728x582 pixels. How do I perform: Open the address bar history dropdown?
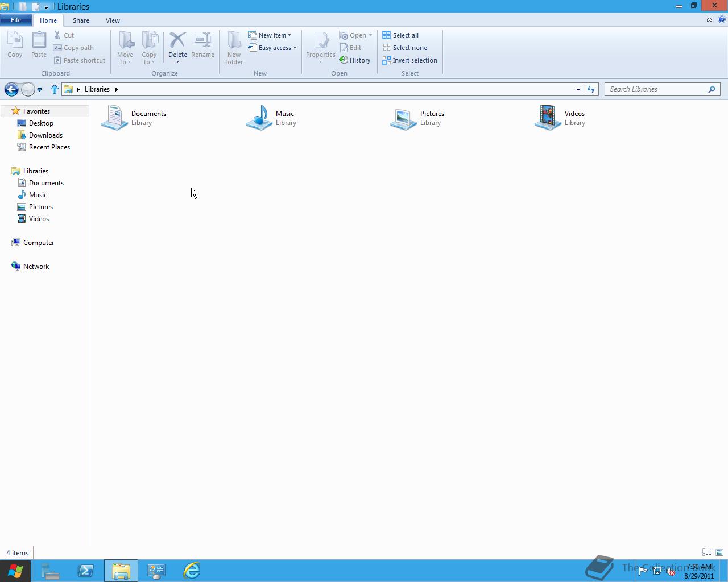[x=578, y=89]
